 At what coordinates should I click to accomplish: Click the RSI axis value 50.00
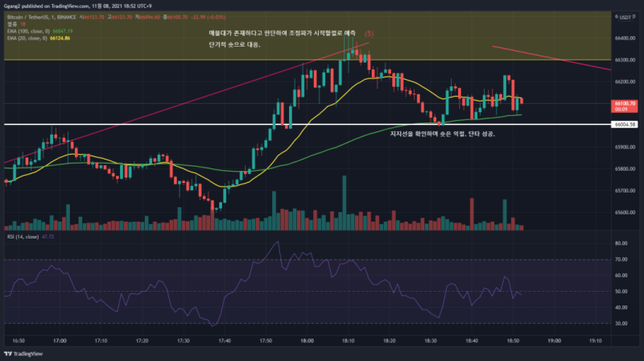pyautogui.click(x=621, y=292)
